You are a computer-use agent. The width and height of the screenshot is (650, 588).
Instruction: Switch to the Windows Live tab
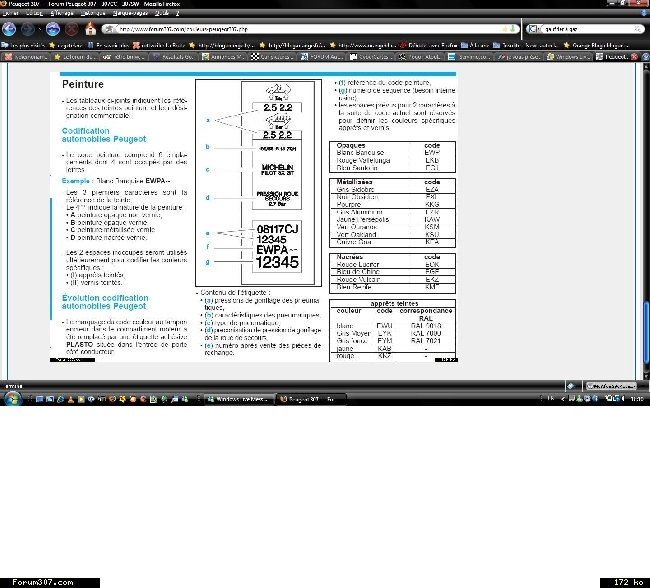[x=568, y=57]
